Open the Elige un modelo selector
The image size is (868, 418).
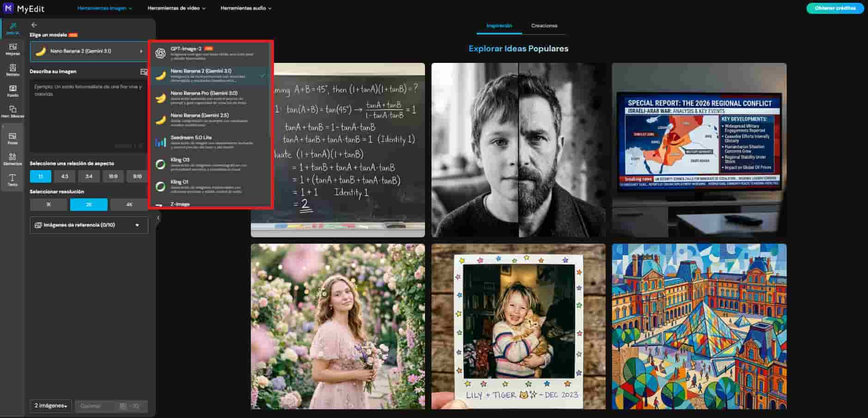coord(89,51)
